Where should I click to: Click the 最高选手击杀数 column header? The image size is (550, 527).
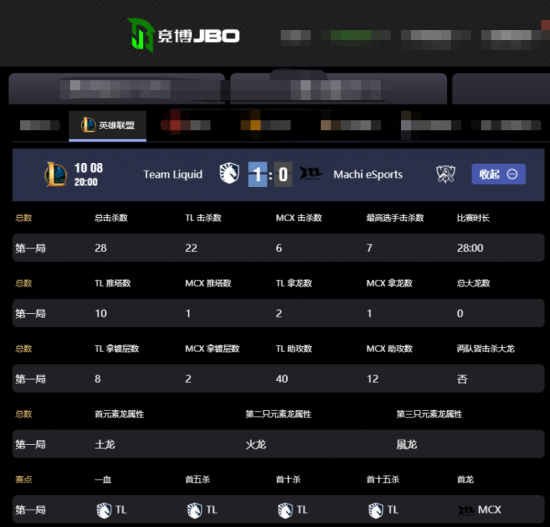tap(395, 218)
